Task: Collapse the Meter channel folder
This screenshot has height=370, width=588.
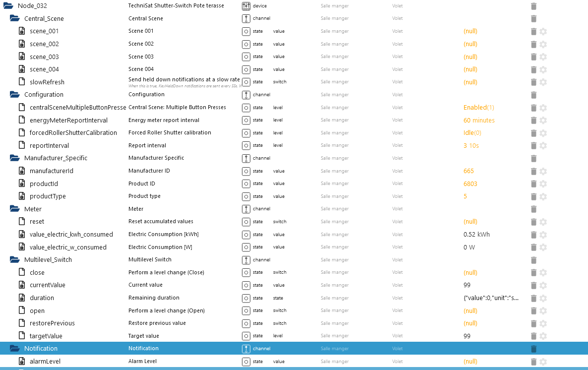Action: [15, 209]
